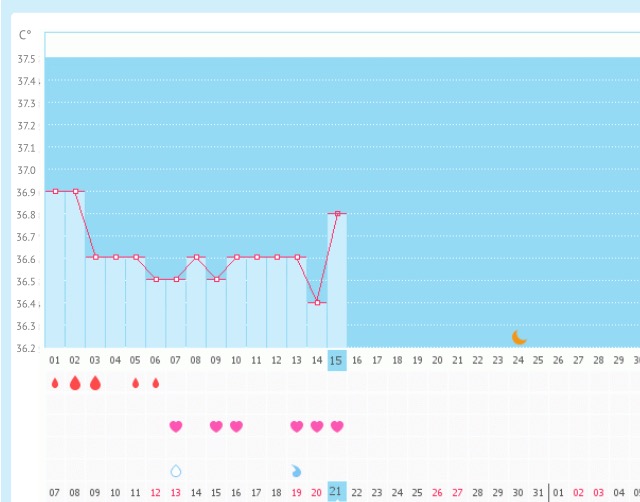Select the pink heart on cycle day 14
The image size is (640, 502).
tap(317, 426)
